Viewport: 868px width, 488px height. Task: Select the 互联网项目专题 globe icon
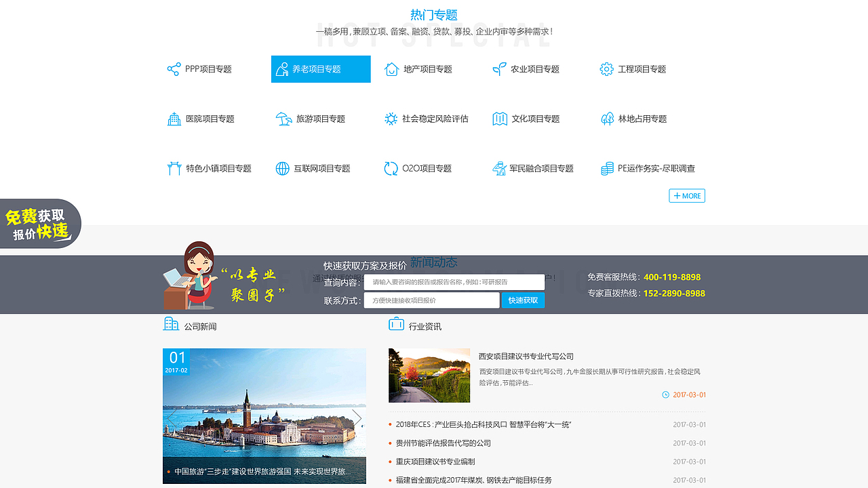coord(282,168)
